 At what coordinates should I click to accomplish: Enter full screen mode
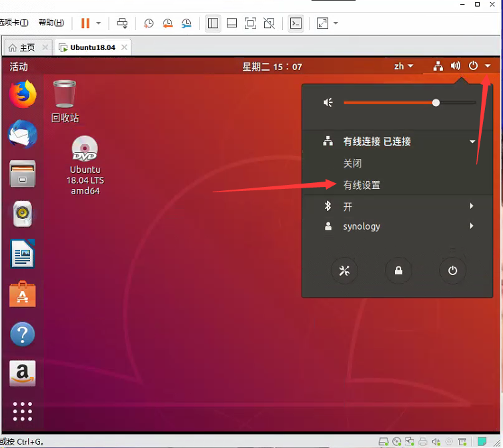point(250,23)
